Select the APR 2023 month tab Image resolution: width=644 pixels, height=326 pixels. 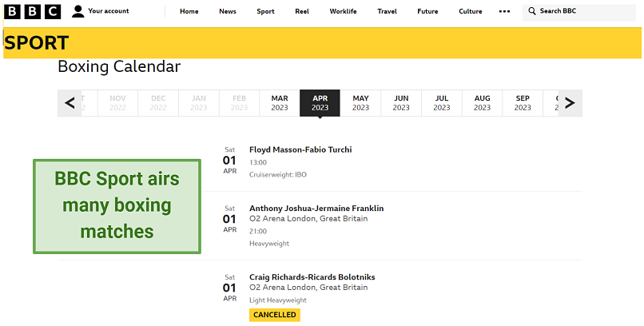click(320, 103)
